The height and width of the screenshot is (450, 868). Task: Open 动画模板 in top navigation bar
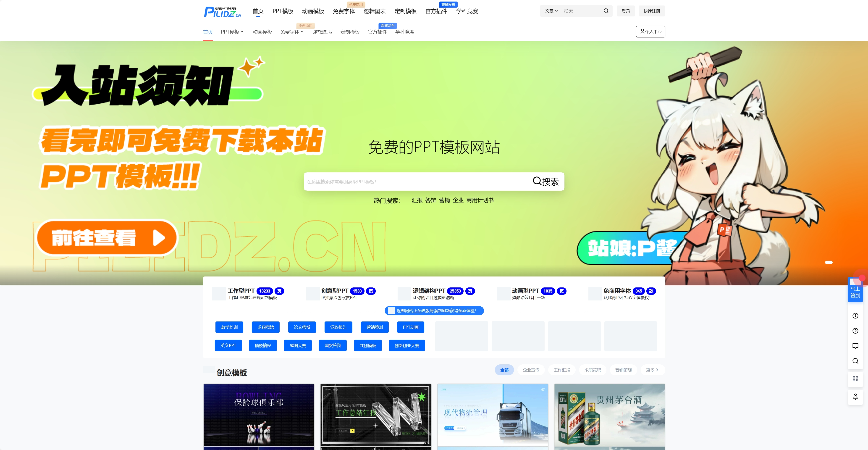click(x=313, y=11)
